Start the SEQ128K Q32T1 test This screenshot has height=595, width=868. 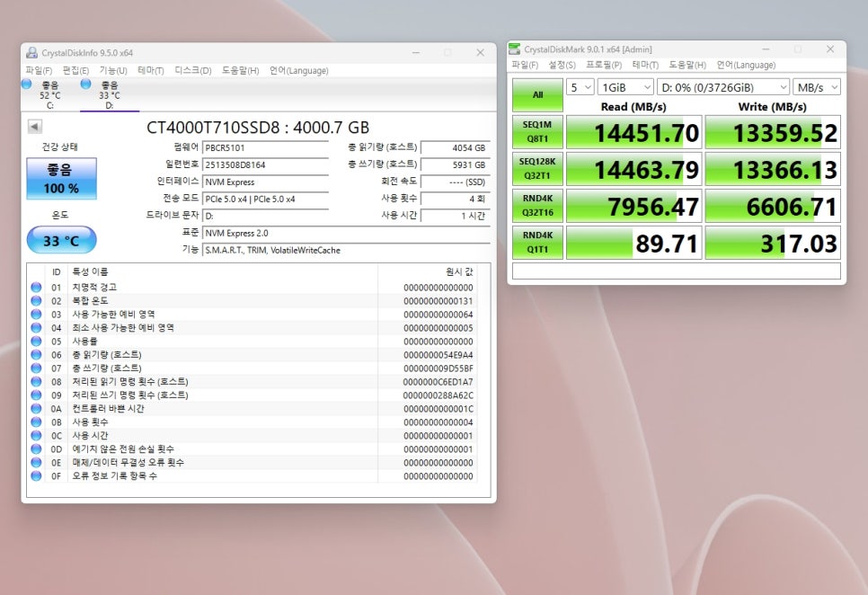coord(537,168)
